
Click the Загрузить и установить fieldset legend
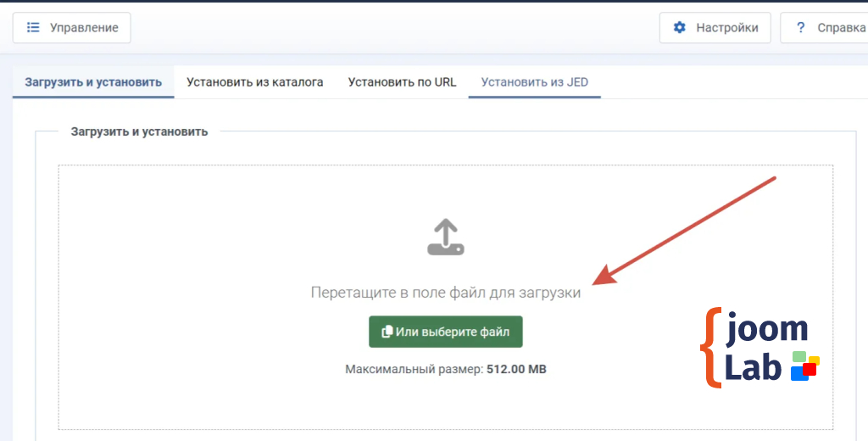coord(140,131)
